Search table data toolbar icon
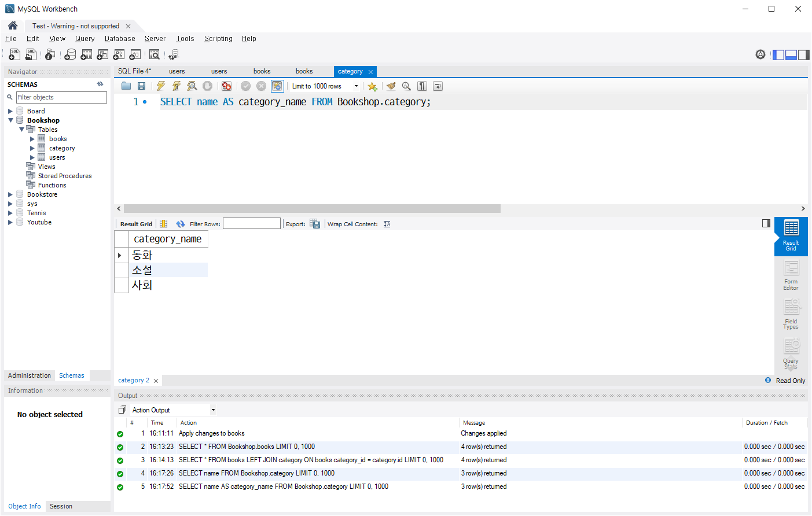 155,54
